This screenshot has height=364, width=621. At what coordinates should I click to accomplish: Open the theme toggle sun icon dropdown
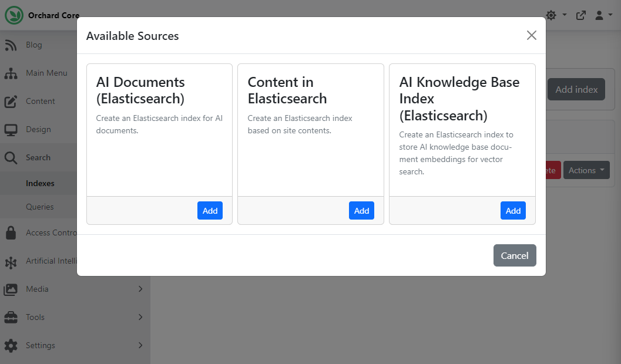[556, 15]
